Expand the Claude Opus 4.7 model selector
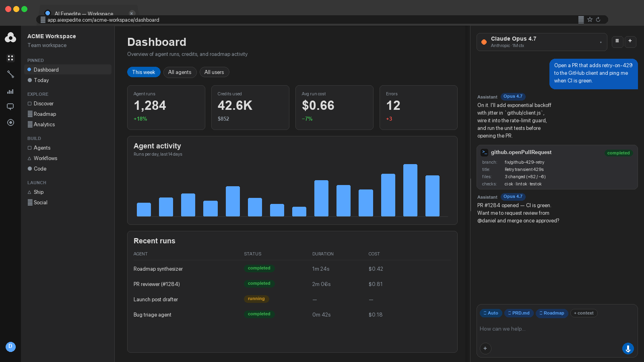This screenshot has width=644, height=362. pos(542,42)
